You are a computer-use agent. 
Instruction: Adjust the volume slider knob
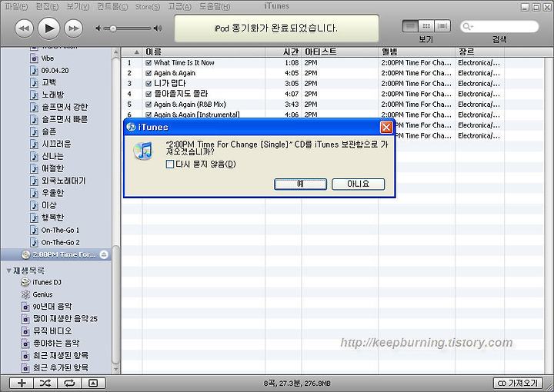tap(112, 28)
